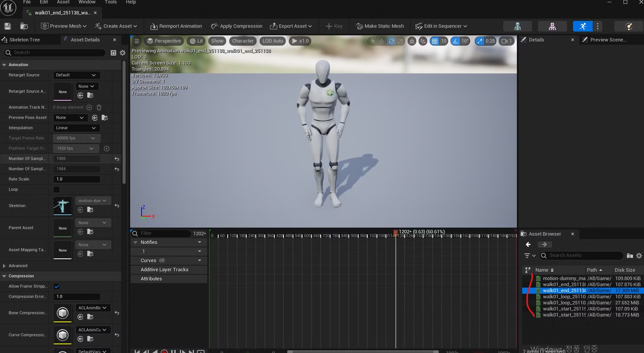Open the Lit view mode button
The height and width of the screenshot is (353, 644).
tap(196, 41)
